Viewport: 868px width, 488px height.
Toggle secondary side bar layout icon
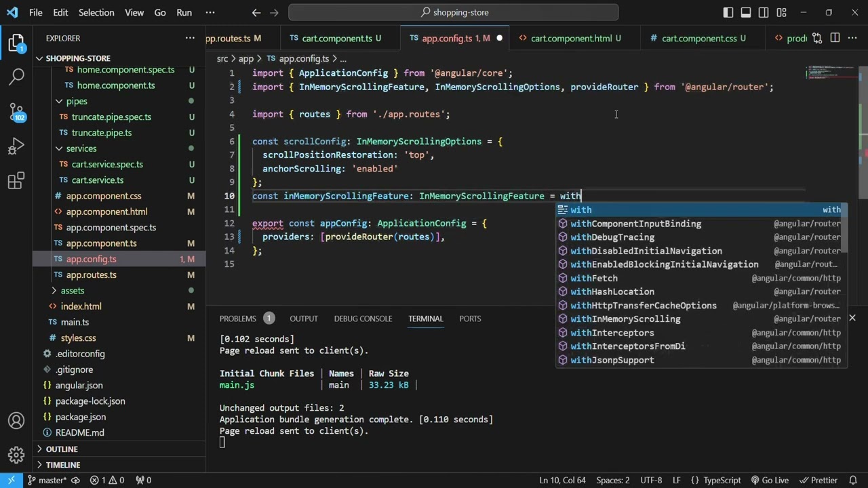(763, 12)
